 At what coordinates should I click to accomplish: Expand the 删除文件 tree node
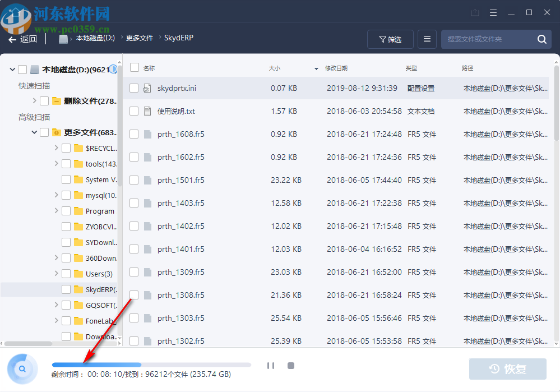coord(34,100)
